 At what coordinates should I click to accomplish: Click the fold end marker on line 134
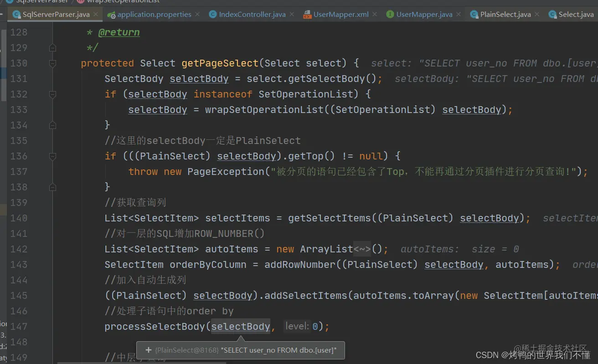[52, 125]
